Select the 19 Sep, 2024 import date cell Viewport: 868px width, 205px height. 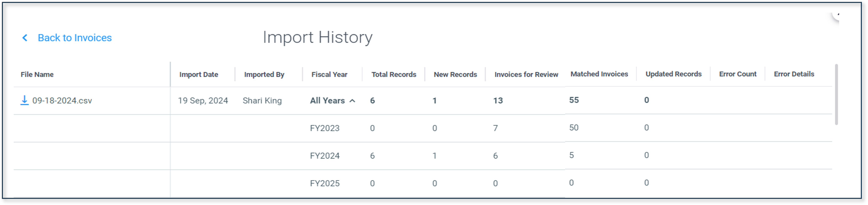coord(203,101)
